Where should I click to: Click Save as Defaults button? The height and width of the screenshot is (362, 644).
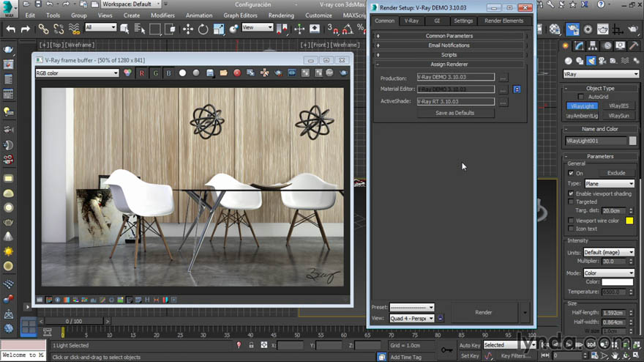pyautogui.click(x=455, y=113)
